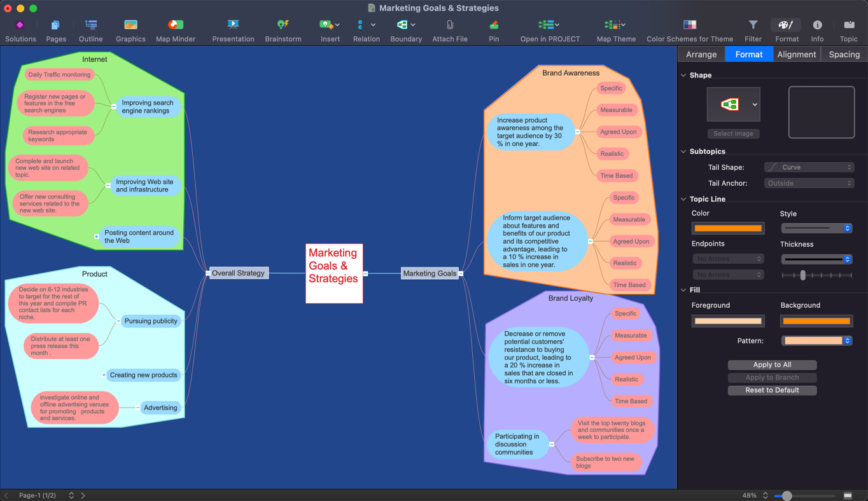Open the Pages panel icon

[x=55, y=25]
